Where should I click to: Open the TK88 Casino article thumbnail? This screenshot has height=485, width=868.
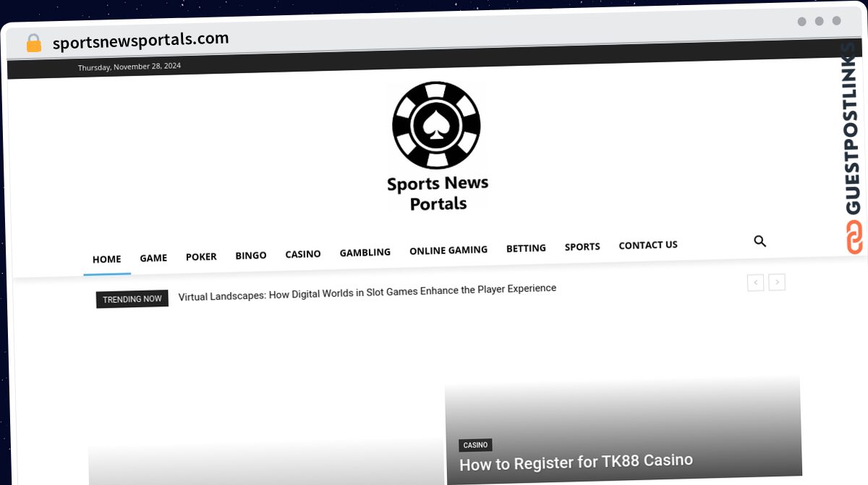pos(624,429)
